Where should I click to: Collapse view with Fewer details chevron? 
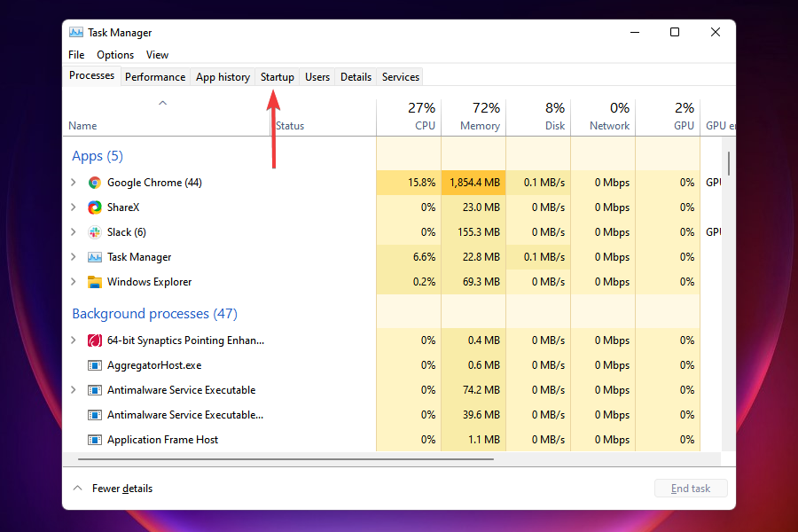[77, 489]
